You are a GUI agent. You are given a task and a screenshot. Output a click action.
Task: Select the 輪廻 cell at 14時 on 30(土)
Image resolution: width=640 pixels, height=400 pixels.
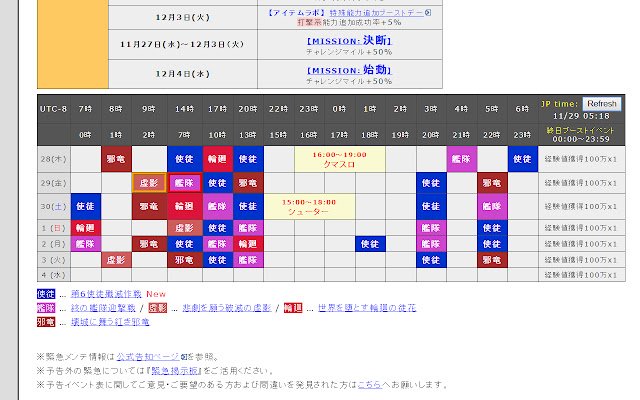(x=184, y=207)
